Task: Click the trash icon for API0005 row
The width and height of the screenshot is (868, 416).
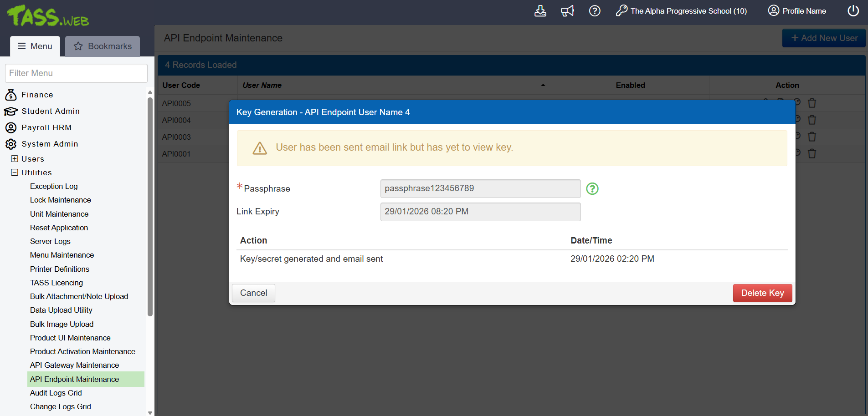Action: (812, 103)
